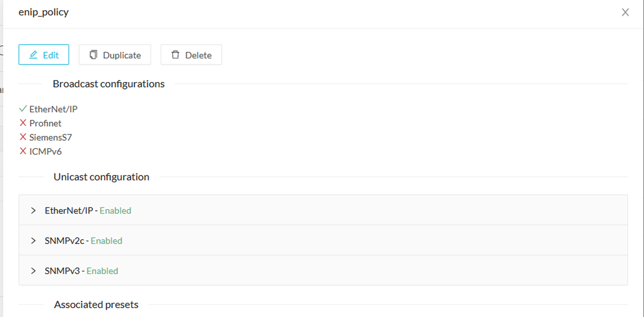Click the copy icon on Duplicate

[94, 55]
